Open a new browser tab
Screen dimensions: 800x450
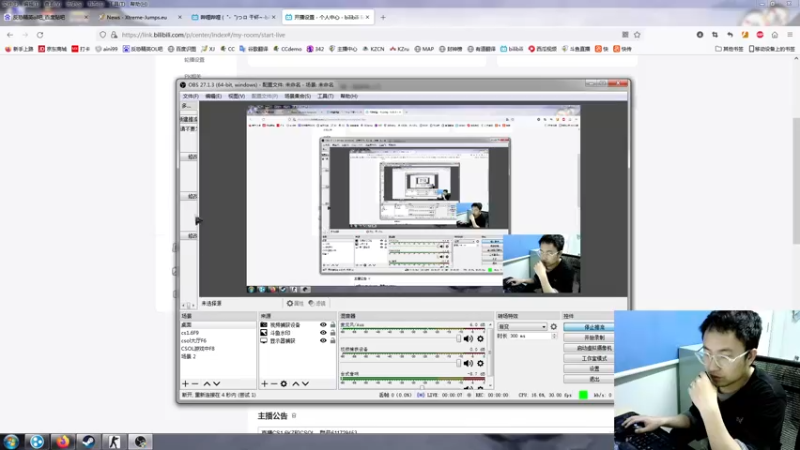point(383,17)
